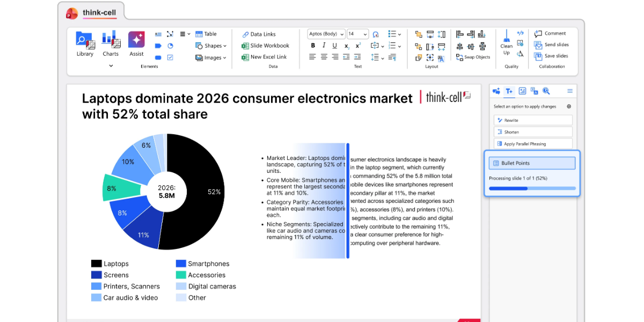Open the assist panel settings gear
The height and width of the screenshot is (322, 644).
coord(569,106)
